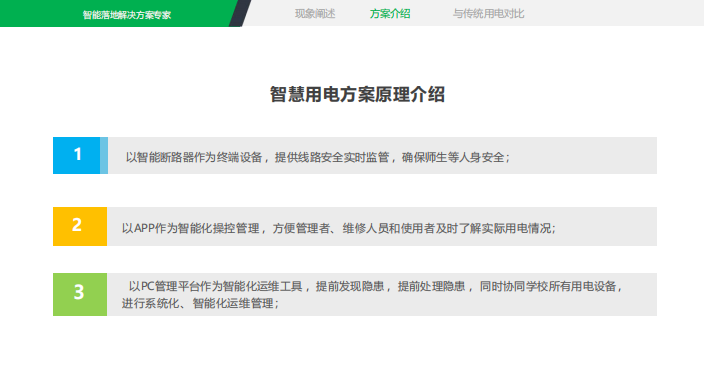704x392 pixels.
Task: Select the green 方案介绍 tab
Action: tap(390, 14)
